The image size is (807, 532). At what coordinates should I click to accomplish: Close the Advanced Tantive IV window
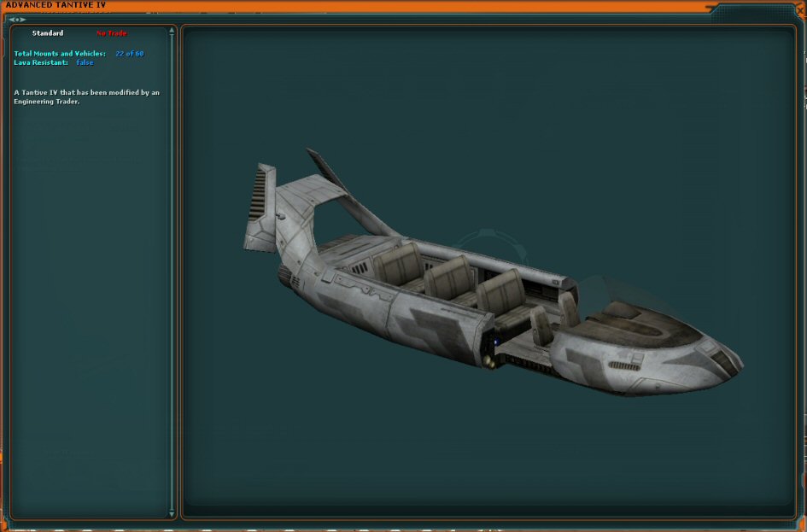click(799, 9)
